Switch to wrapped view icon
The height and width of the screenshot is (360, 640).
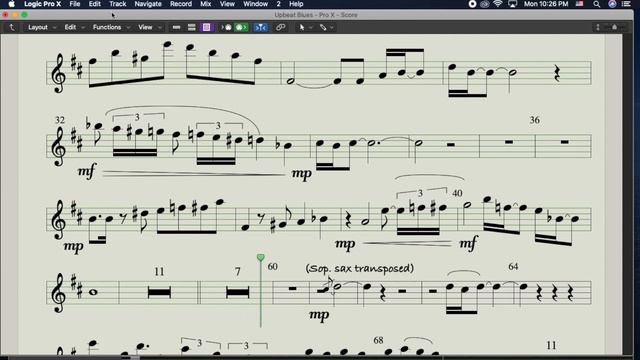(191, 27)
